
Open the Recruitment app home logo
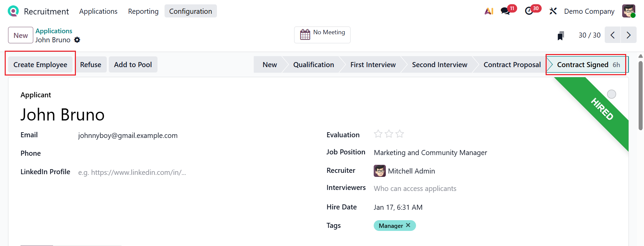click(x=13, y=11)
